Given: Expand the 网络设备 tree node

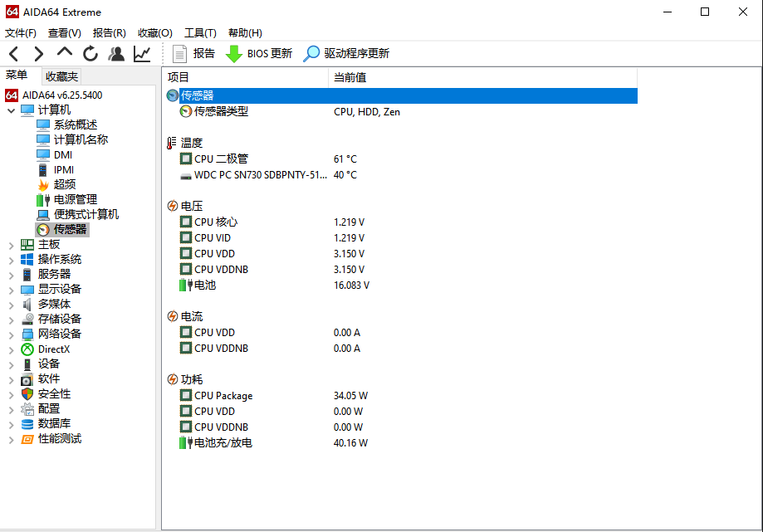Looking at the screenshot, I should (11, 335).
